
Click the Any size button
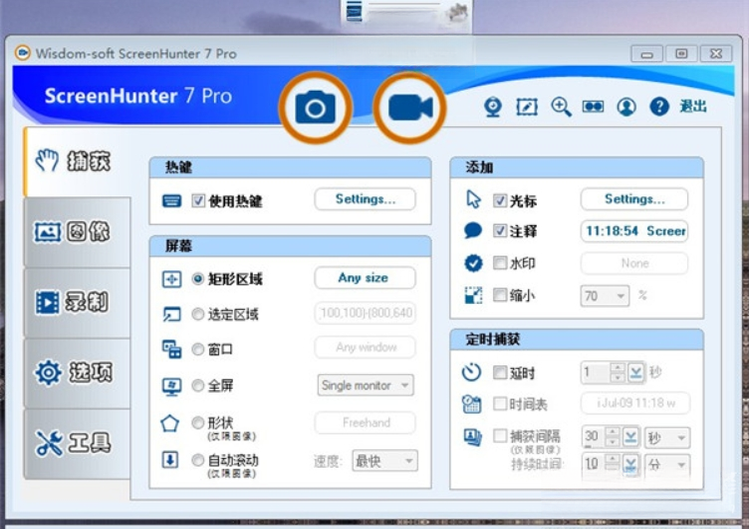(365, 278)
